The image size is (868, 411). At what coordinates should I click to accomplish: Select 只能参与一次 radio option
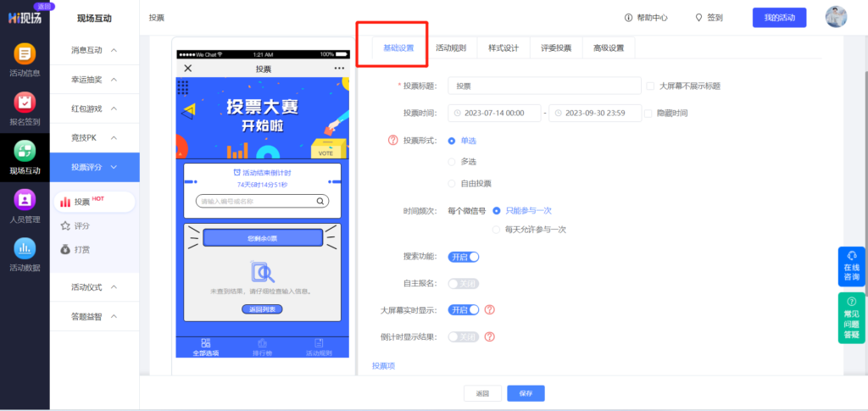click(497, 211)
